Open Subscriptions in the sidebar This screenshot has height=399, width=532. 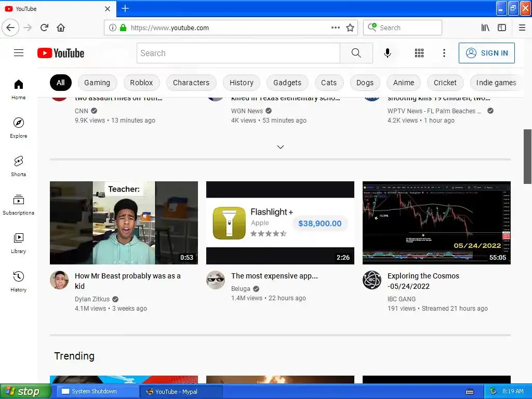19,205
